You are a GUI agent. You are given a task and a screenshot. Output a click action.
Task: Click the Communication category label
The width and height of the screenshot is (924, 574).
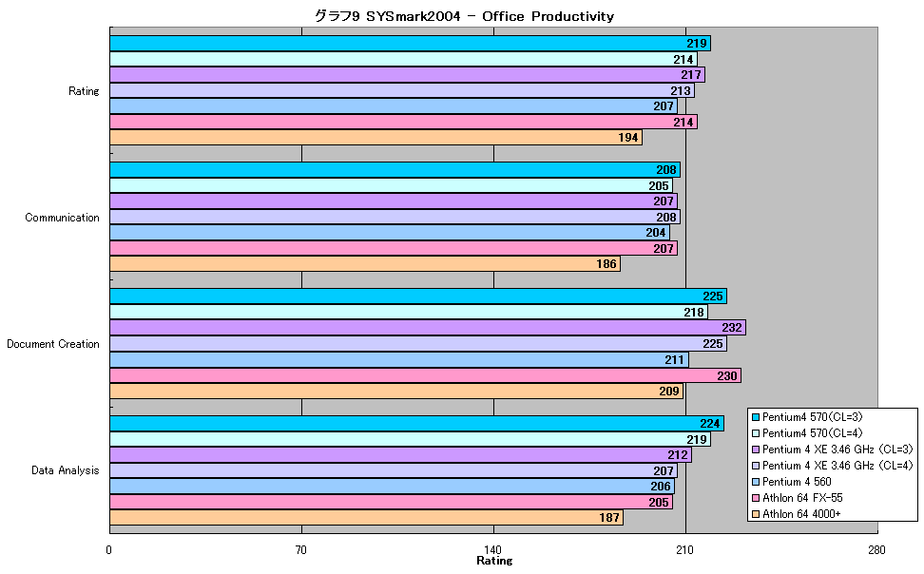point(62,218)
